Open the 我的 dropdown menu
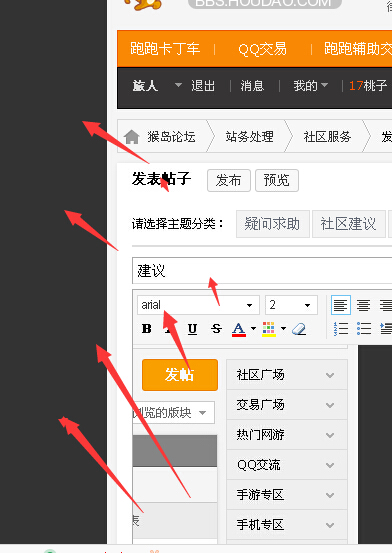This screenshot has width=392, height=553. (x=310, y=86)
